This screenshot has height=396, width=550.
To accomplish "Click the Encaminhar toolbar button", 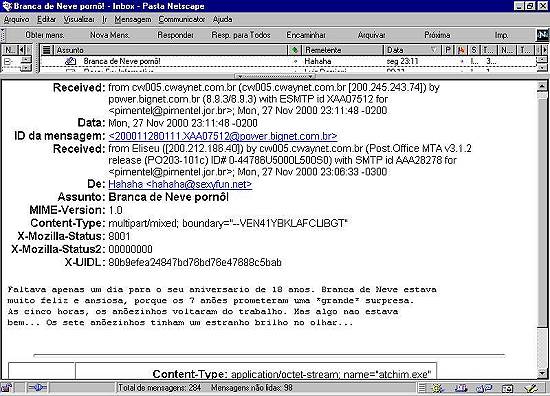I will (x=306, y=35).
